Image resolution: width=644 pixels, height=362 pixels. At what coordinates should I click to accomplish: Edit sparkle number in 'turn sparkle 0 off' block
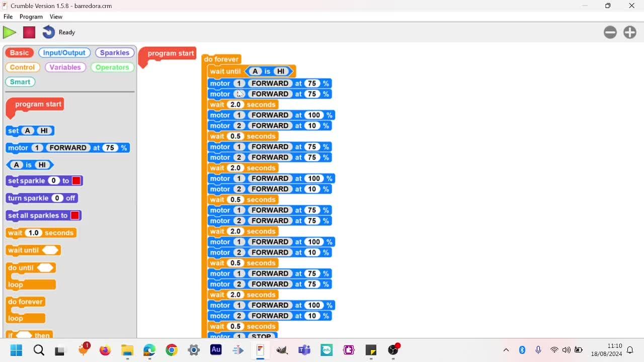(x=57, y=198)
